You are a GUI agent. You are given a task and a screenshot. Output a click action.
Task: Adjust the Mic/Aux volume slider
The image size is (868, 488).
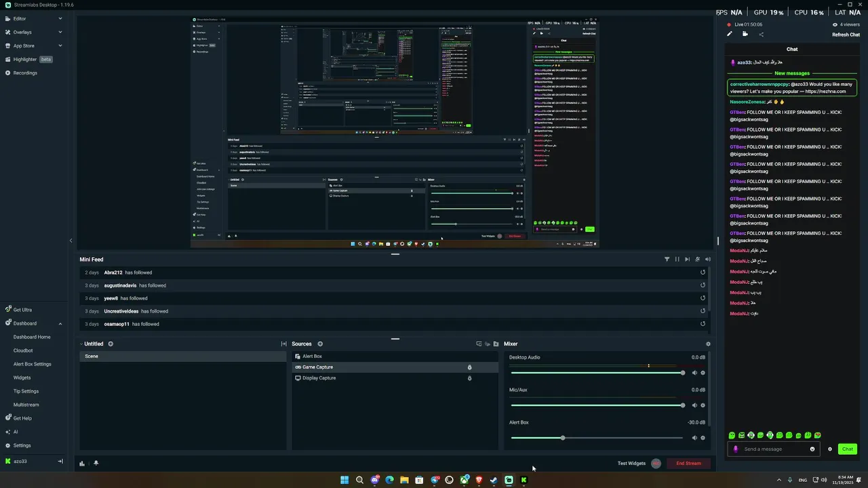pyautogui.click(x=597, y=405)
